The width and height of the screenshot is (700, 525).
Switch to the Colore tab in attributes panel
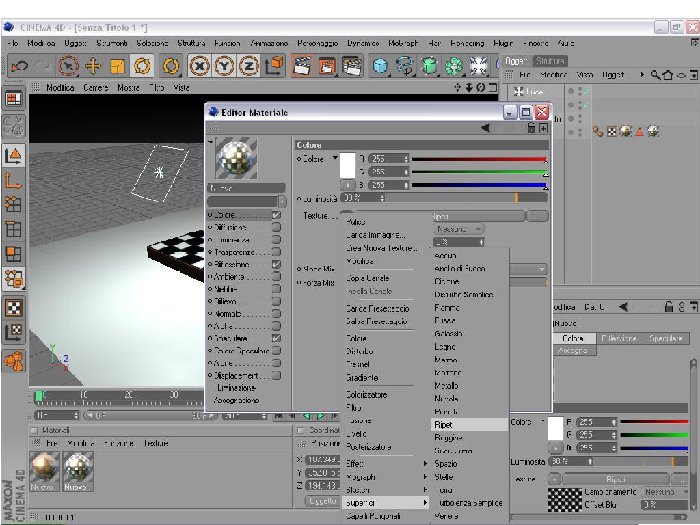[x=573, y=338]
